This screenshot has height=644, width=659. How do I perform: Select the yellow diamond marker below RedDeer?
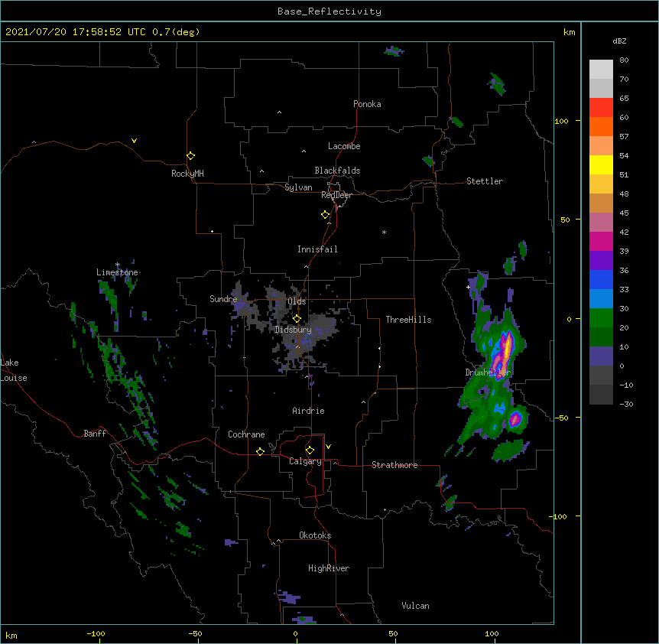tap(325, 214)
